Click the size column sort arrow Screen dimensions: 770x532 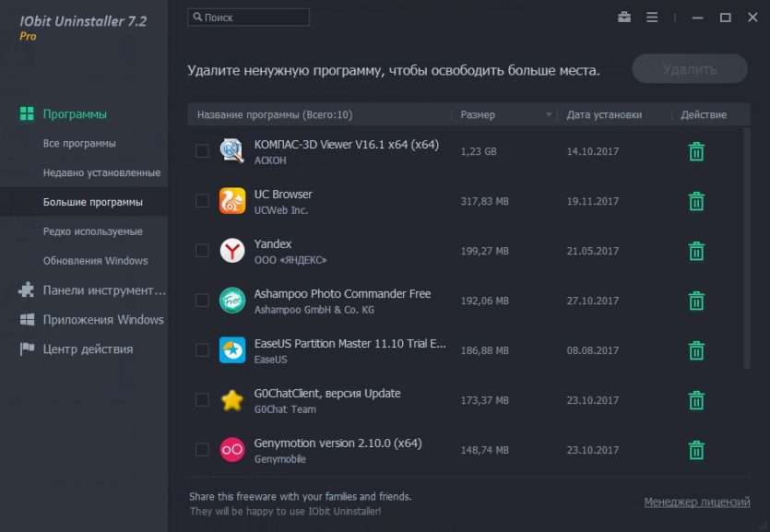point(549,115)
